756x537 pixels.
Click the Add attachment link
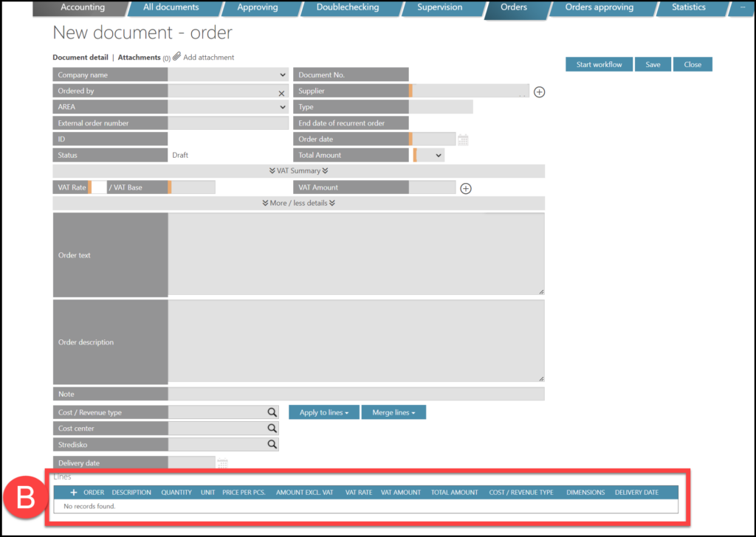click(208, 58)
